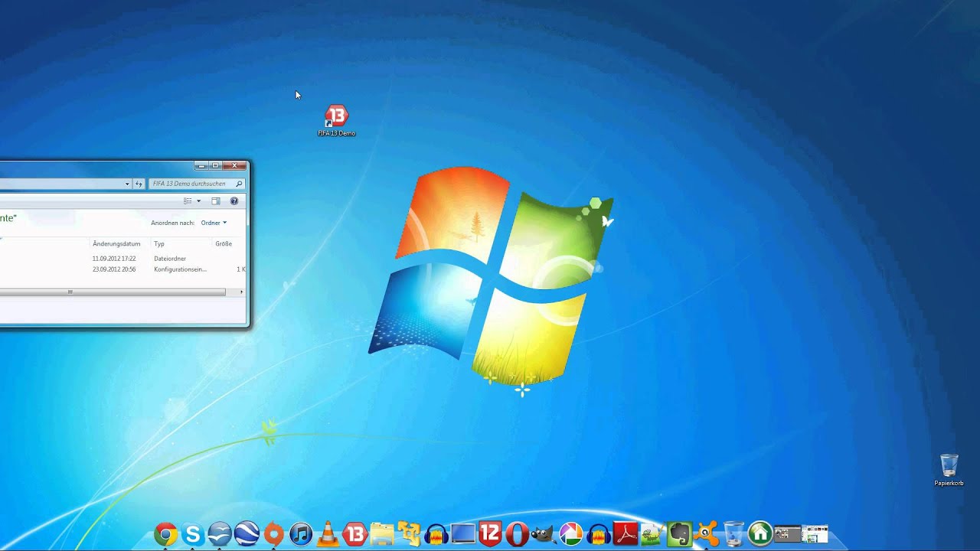Screen dimensions: 980x551
Task: Select the '11.09.2012 17:22' date cell
Action: tap(114, 259)
